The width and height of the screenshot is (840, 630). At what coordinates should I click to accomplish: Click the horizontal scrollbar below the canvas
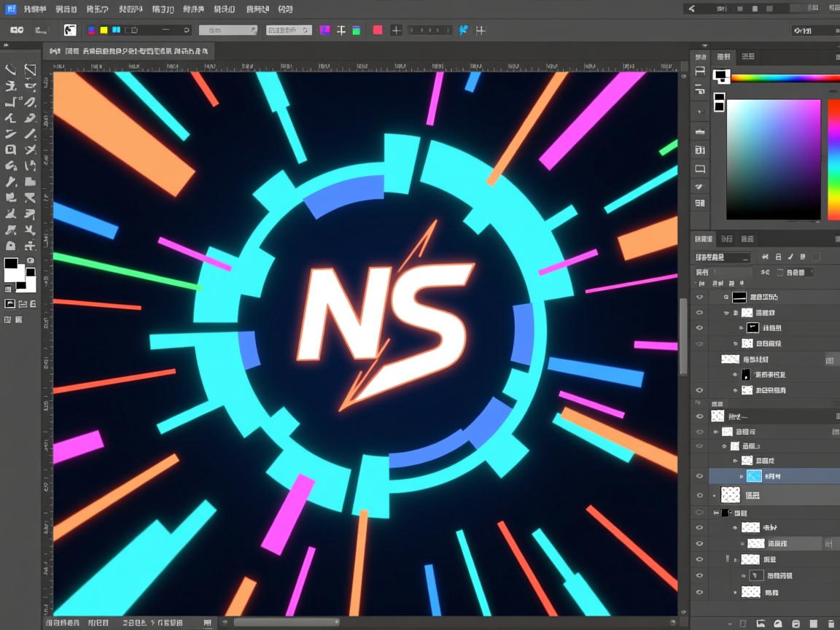pos(286,623)
